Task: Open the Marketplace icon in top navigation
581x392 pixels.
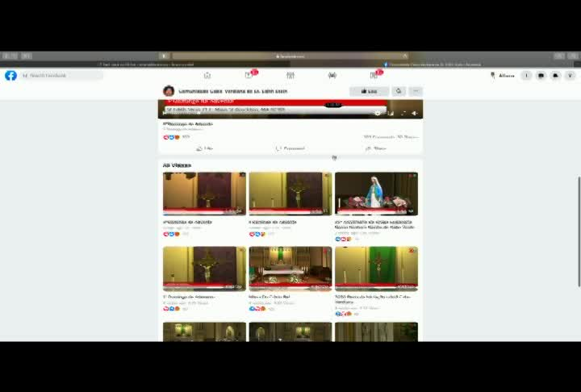Action: coord(290,76)
